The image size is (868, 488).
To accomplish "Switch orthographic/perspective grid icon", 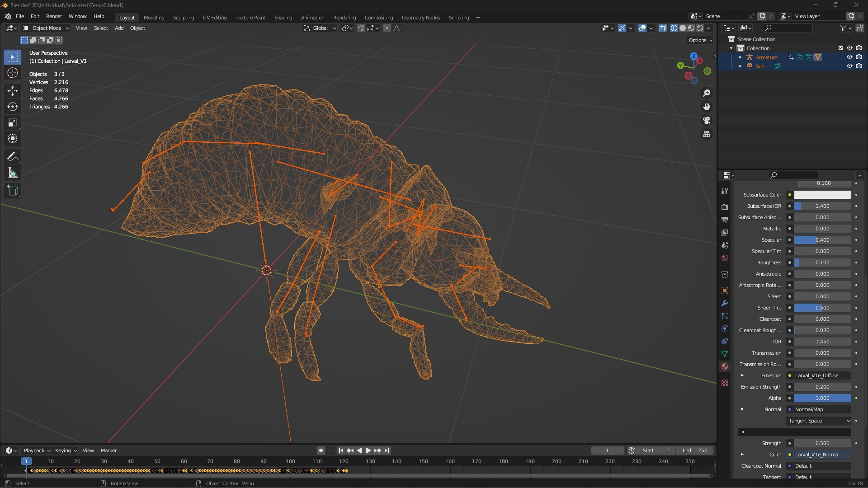I will coord(707,134).
